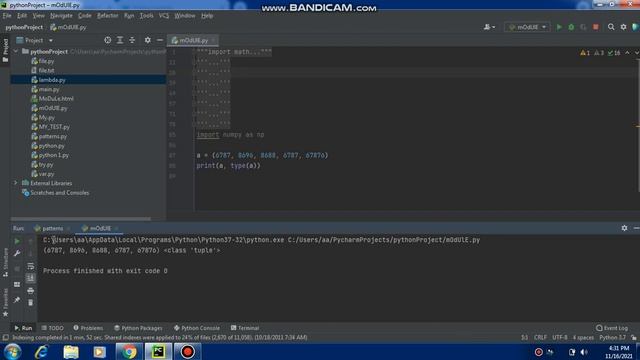Click the Run with Coverage icon
The height and width of the screenshot is (360, 640).
583,27
